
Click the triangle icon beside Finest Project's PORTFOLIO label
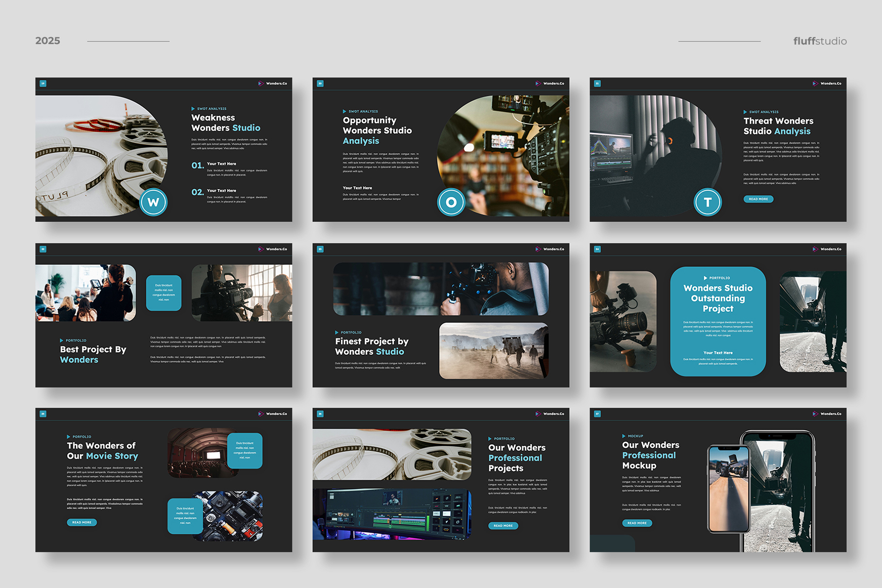(x=337, y=332)
